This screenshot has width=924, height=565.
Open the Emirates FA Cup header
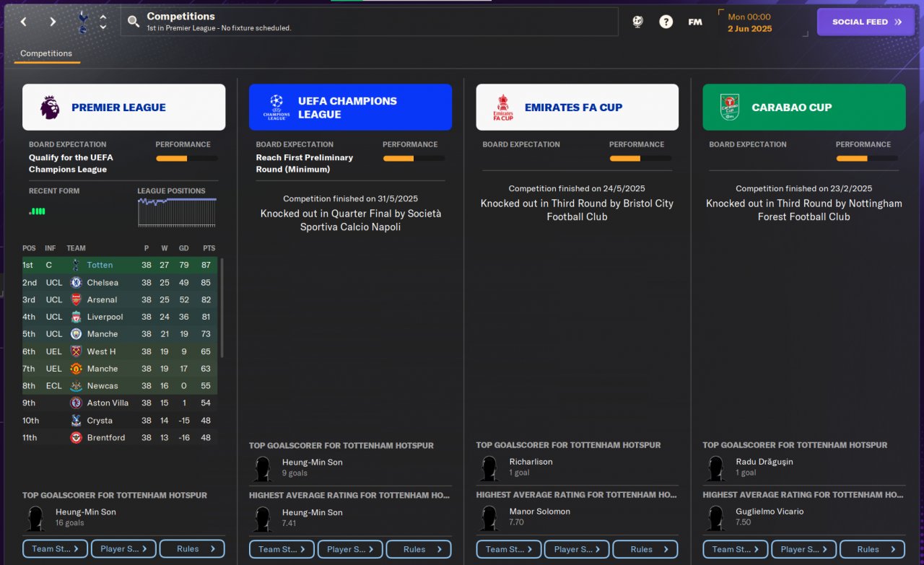577,108
